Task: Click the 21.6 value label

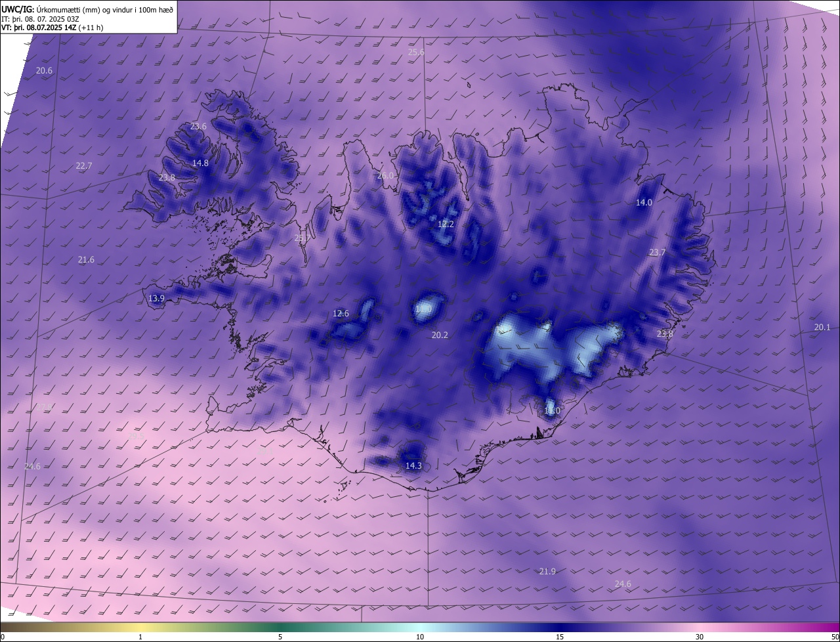Action: click(x=86, y=260)
